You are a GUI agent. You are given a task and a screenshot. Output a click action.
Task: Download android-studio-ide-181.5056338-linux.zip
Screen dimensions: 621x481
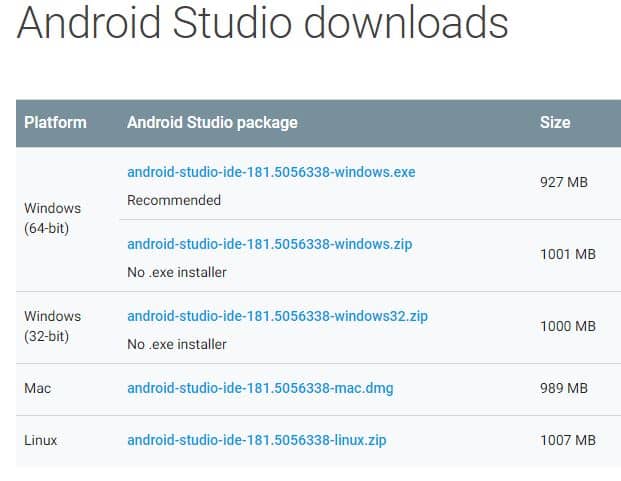257,440
